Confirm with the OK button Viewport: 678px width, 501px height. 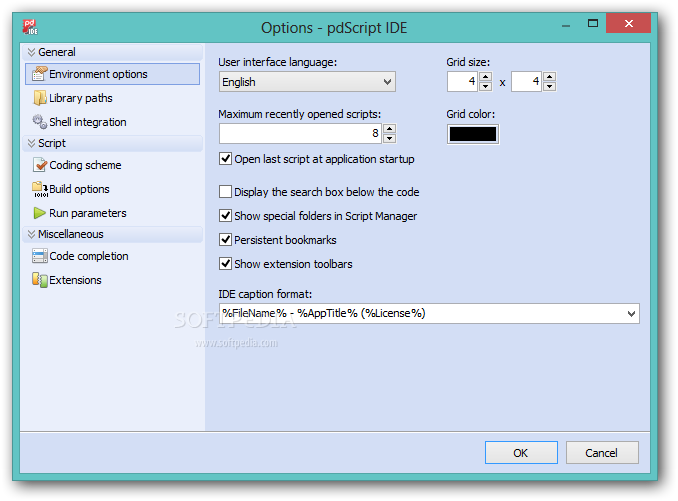pos(521,453)
